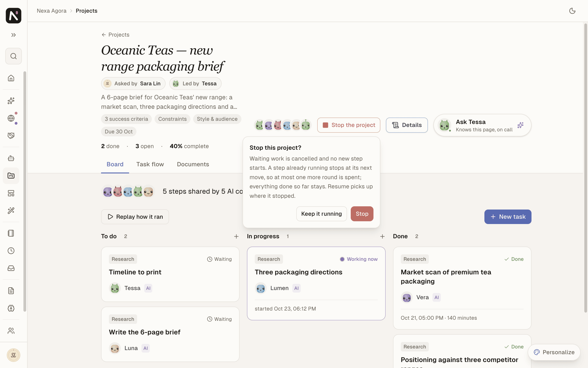Expand the 3 success criteria chip
This screenshot has width=588, height=368.
pos(126,119)
